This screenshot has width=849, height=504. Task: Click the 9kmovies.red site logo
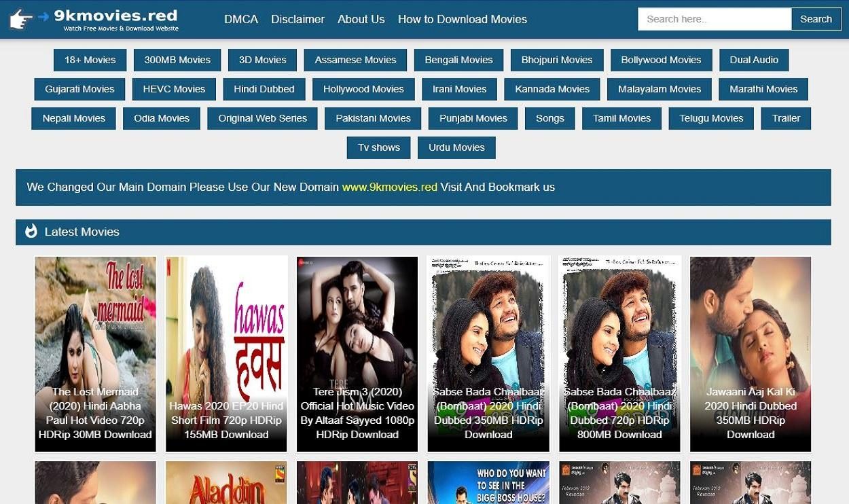pyautogui.click(x=94, y=19)
